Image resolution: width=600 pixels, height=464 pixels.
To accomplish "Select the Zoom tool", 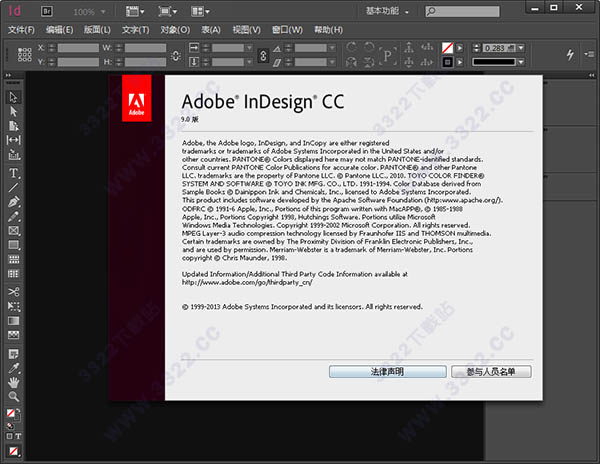I will 13,396.
